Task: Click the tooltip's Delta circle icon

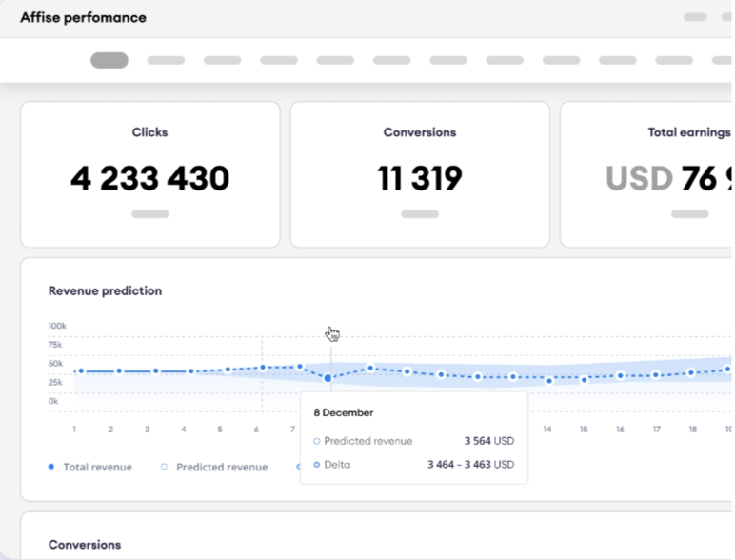Action: [x=316, y=465]
